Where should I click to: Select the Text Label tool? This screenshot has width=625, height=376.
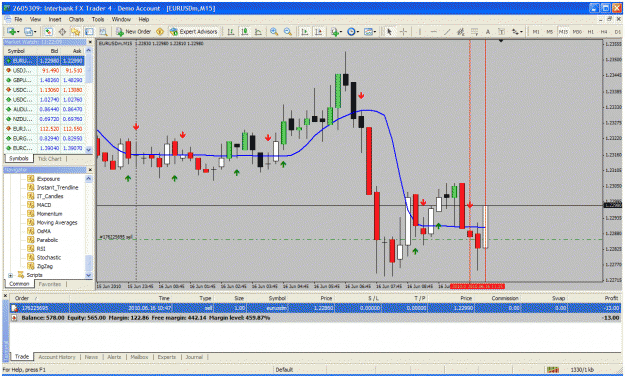coord(501,31)
